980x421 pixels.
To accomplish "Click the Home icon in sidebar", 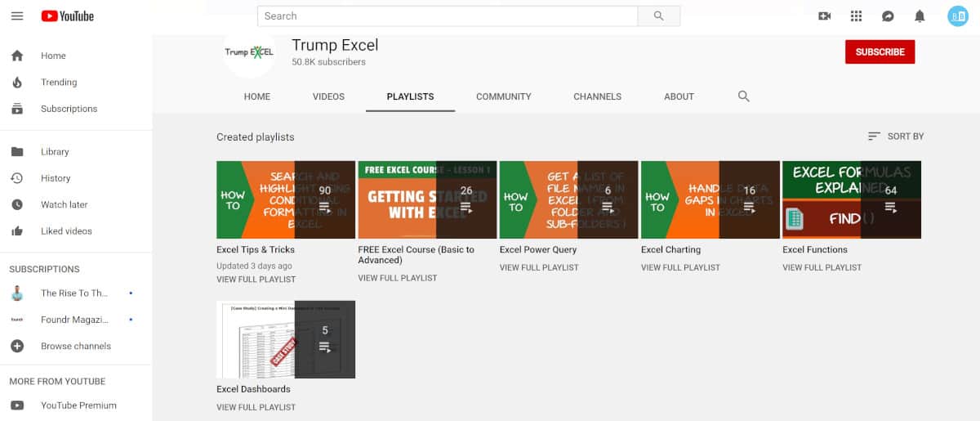I will (17, 56).
